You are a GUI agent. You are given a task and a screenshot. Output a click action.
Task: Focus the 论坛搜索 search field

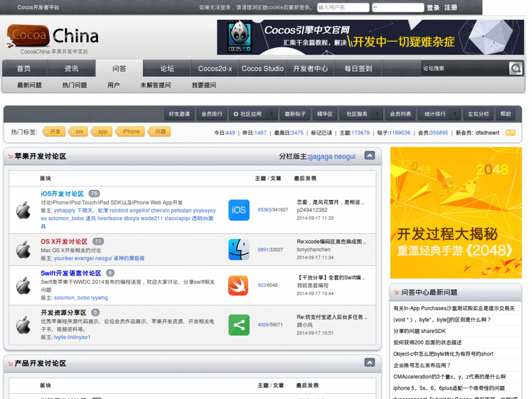464,69
